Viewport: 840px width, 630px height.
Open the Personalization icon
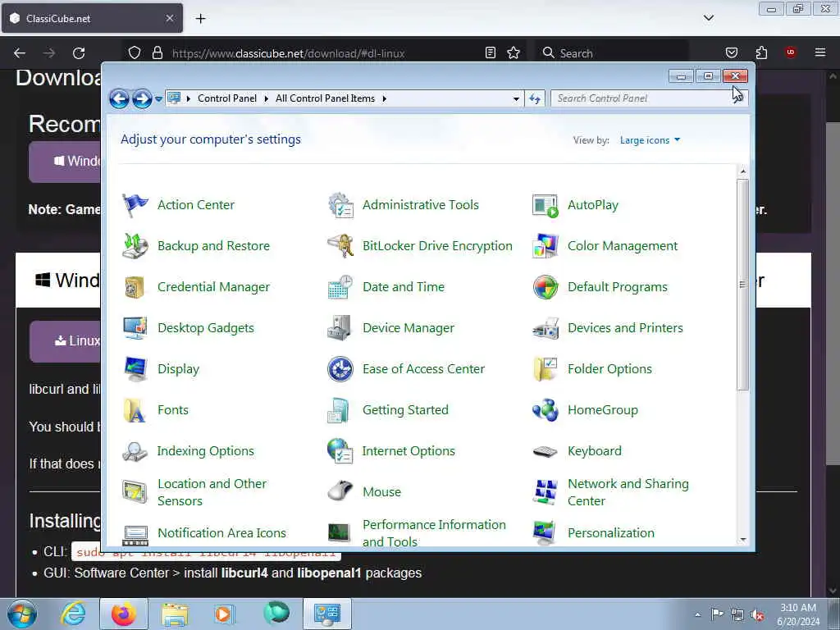[x=546, y=533]
